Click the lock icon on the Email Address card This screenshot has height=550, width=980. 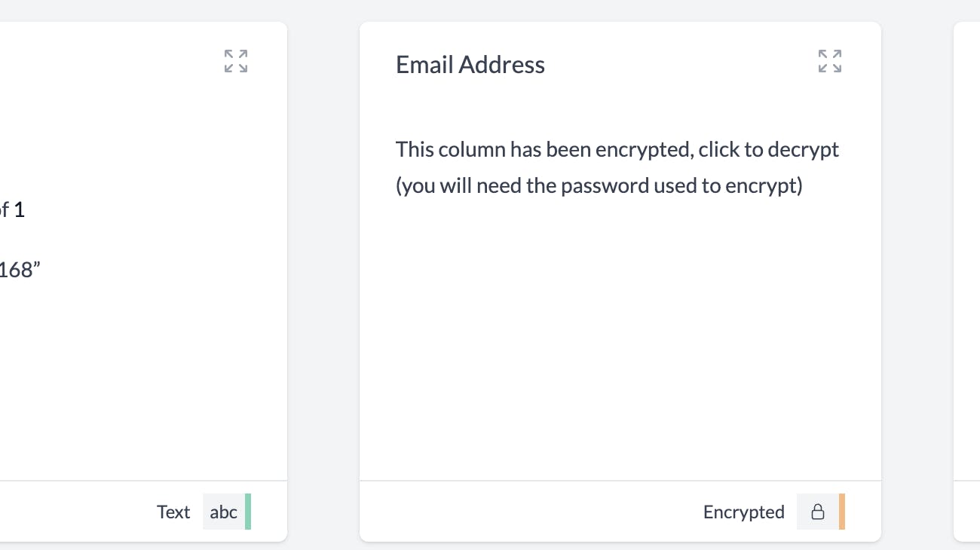point(819,512)
